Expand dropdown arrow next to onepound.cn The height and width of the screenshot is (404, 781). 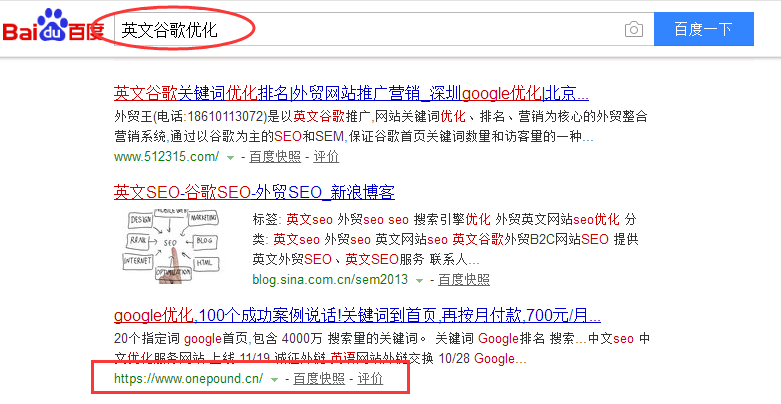pyautogui.click(x=274, y=380)
